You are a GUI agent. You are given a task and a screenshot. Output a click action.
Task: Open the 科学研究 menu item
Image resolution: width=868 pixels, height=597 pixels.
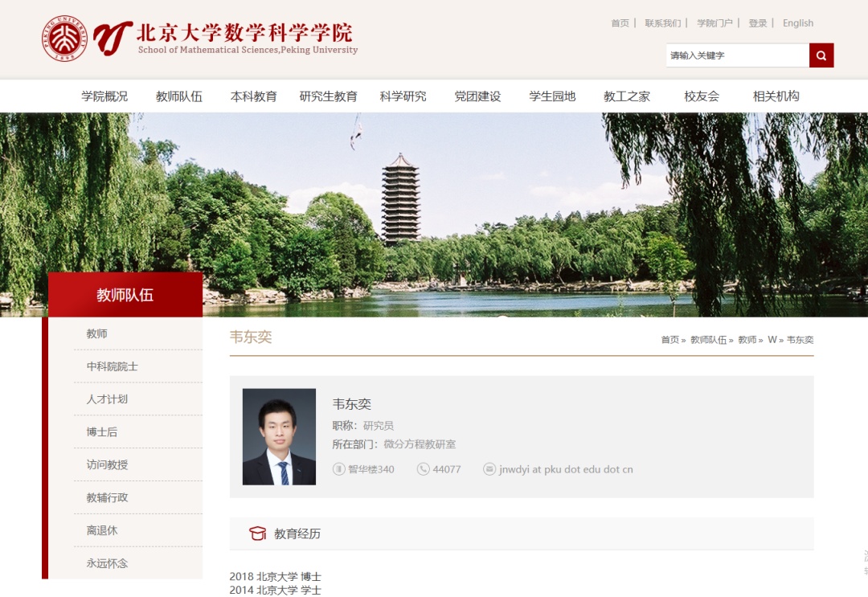tap(403, 96)
